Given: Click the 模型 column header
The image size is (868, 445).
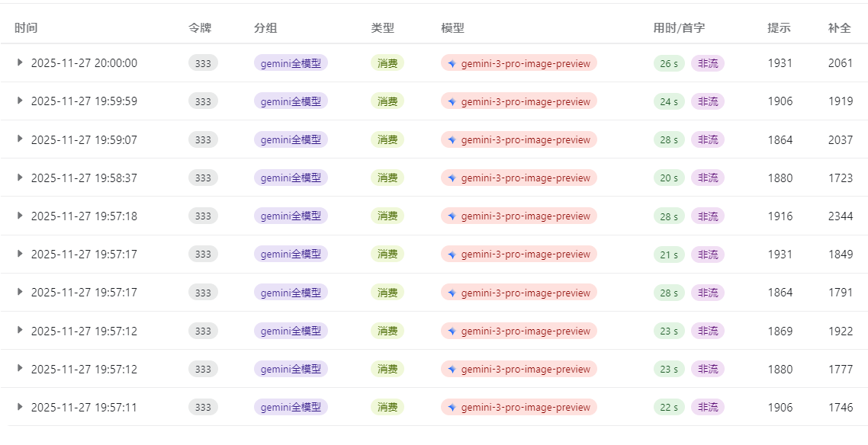Looking at the screenshot, I should coord(453,27).
